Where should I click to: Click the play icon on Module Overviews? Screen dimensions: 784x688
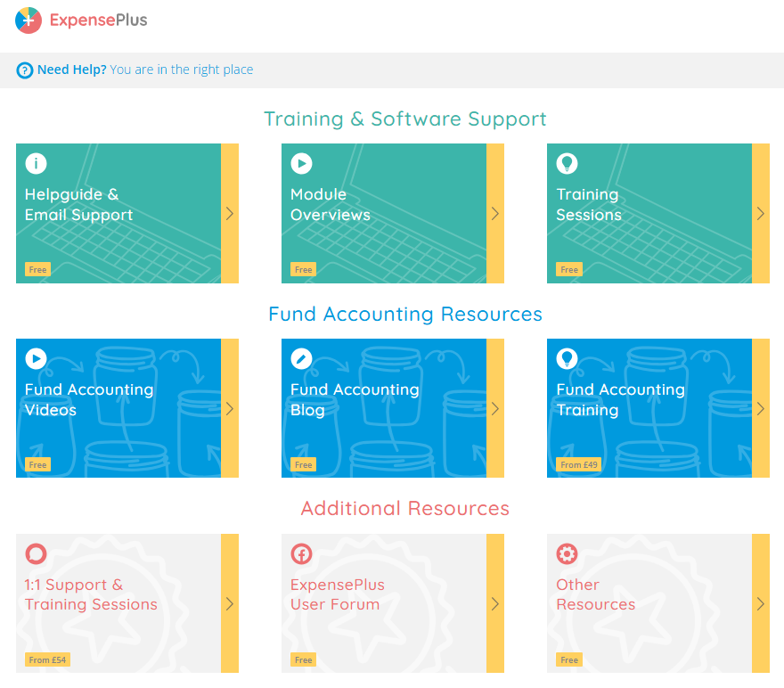coord(301,163)
